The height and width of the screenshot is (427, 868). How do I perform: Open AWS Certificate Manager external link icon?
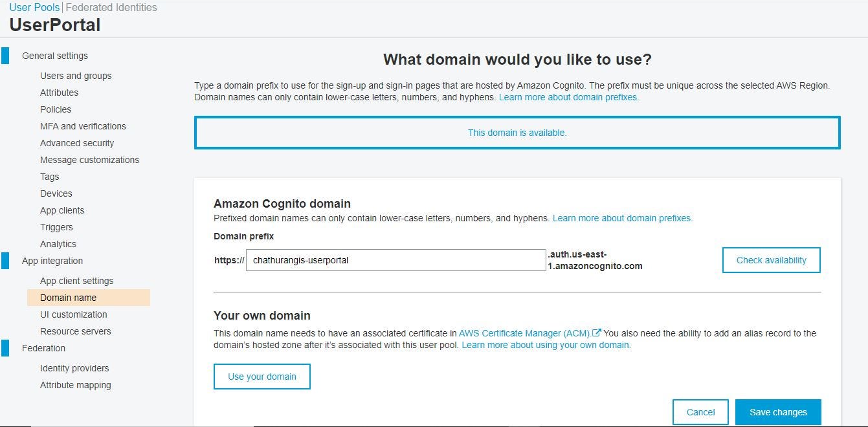click(x=597, y=333)
